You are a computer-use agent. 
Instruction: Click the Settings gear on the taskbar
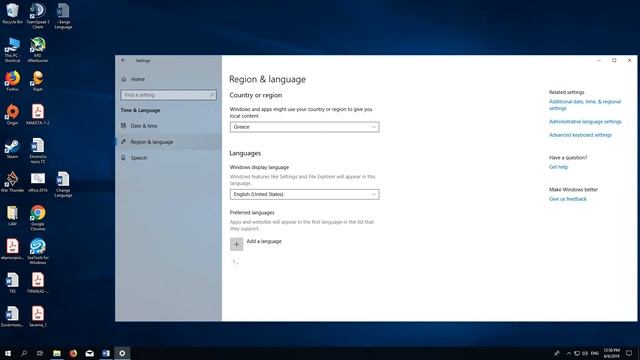[x=122, y=353]
